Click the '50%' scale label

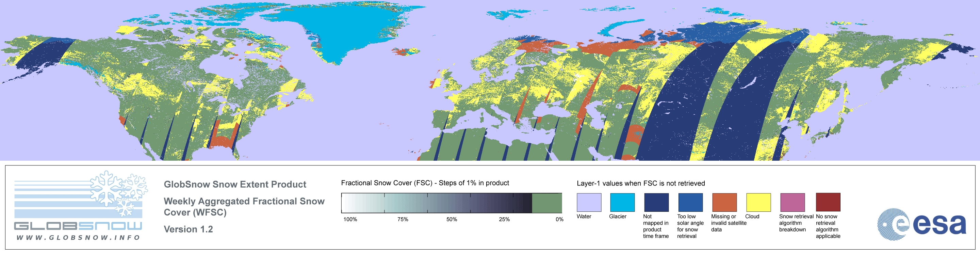[452, 219]
